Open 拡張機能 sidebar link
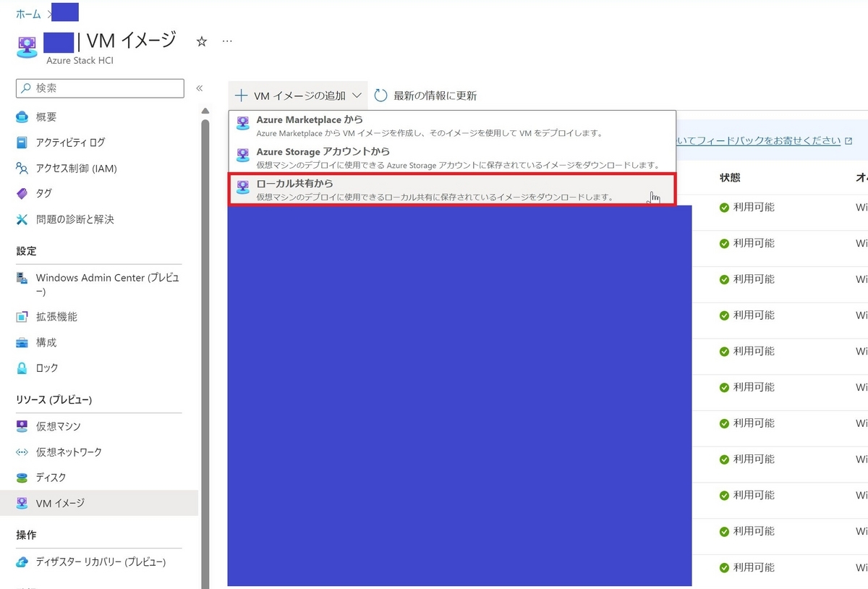Image resolution: width=868 pixels, height=589 pixels. (x=56, y=317)
